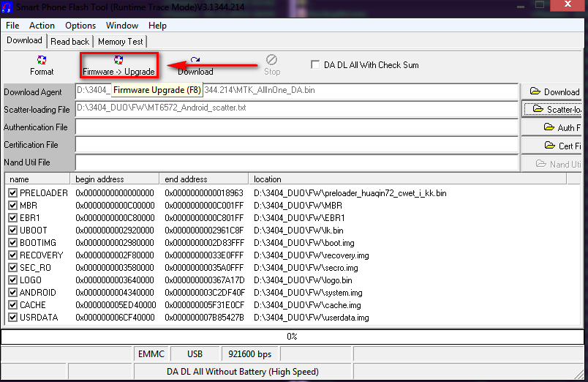
Task: Open the Action menu
Action: coord(42,26)
